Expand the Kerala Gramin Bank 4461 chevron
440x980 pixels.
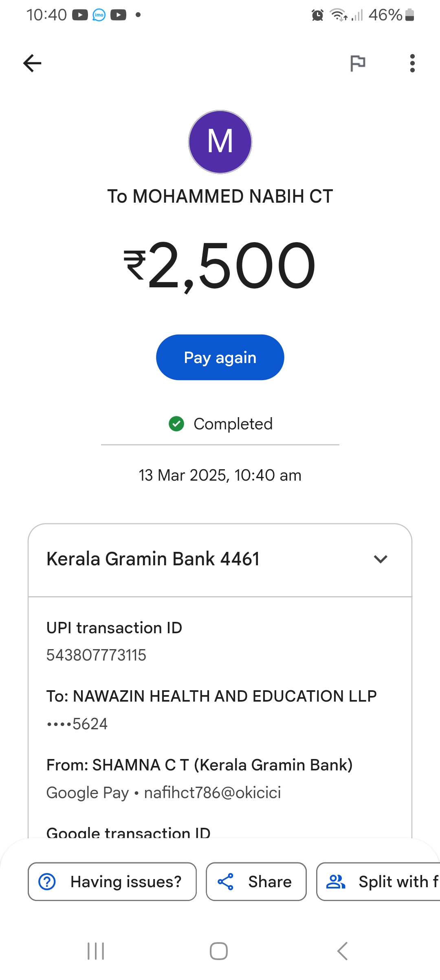[x=380, y=559]
